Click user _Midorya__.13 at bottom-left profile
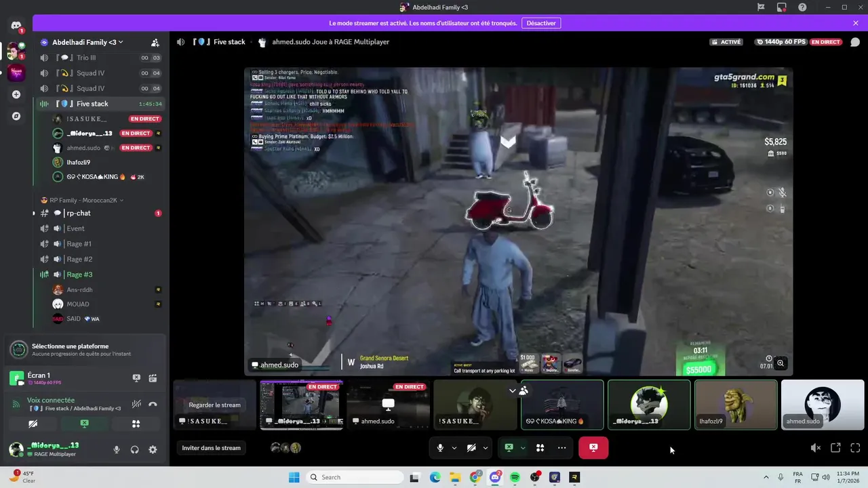Image resolution: width=868 pixels, height=488 pixels. (54, 449)
